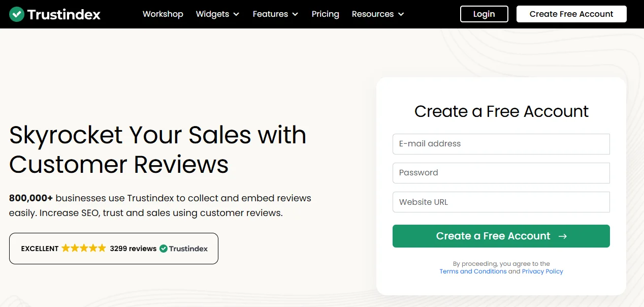Click the five gold stars in the review badge
This screenshot has width=644, height=307.
point(82,248)
